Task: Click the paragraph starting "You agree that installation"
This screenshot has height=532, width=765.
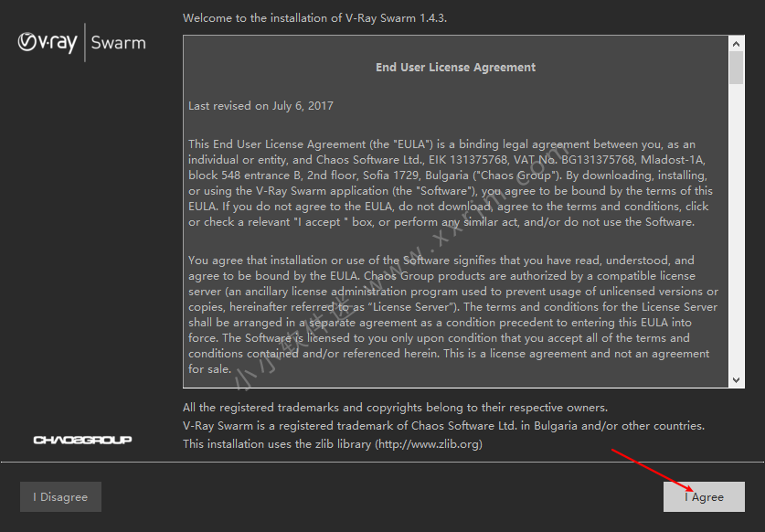Action: tap(453, 314)
